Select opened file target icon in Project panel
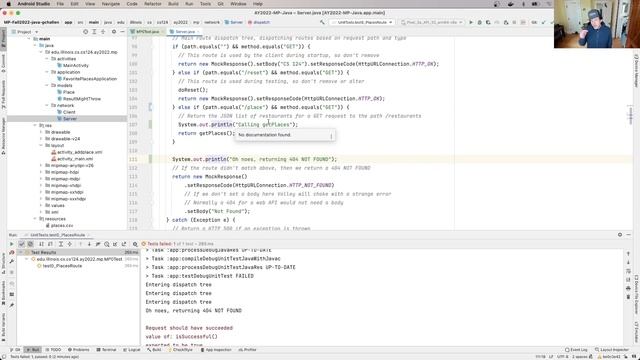Screen dimensions: 640x360 [x=85, y=32]
